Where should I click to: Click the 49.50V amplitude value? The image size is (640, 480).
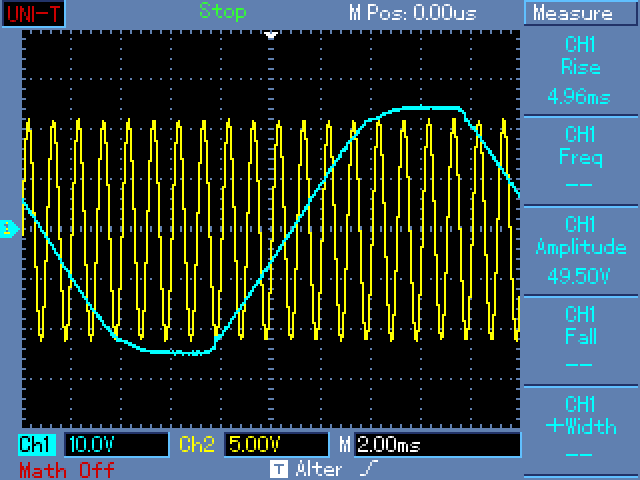(x=579, y=276)
